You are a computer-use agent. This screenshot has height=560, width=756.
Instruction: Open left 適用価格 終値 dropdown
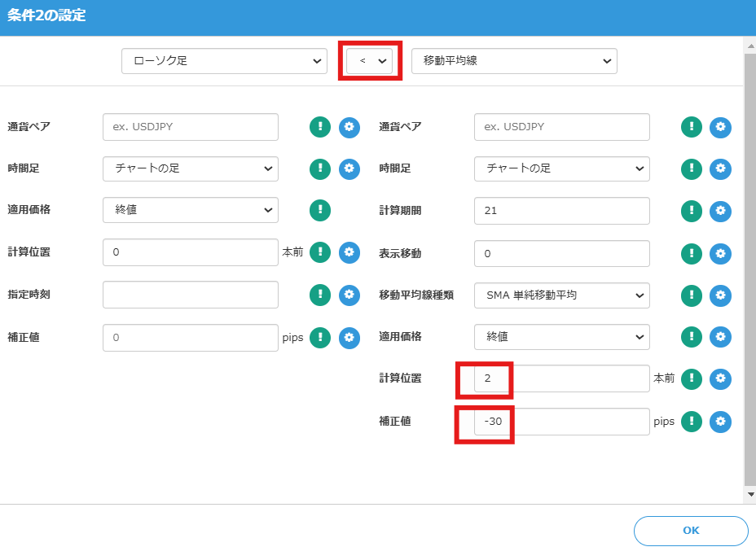coord(191,210)
